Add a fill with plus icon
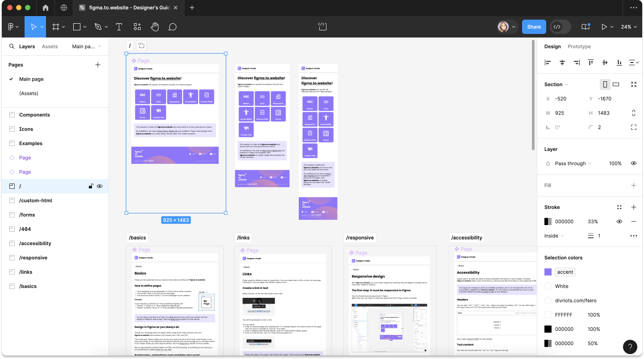 tap(634, 185)
